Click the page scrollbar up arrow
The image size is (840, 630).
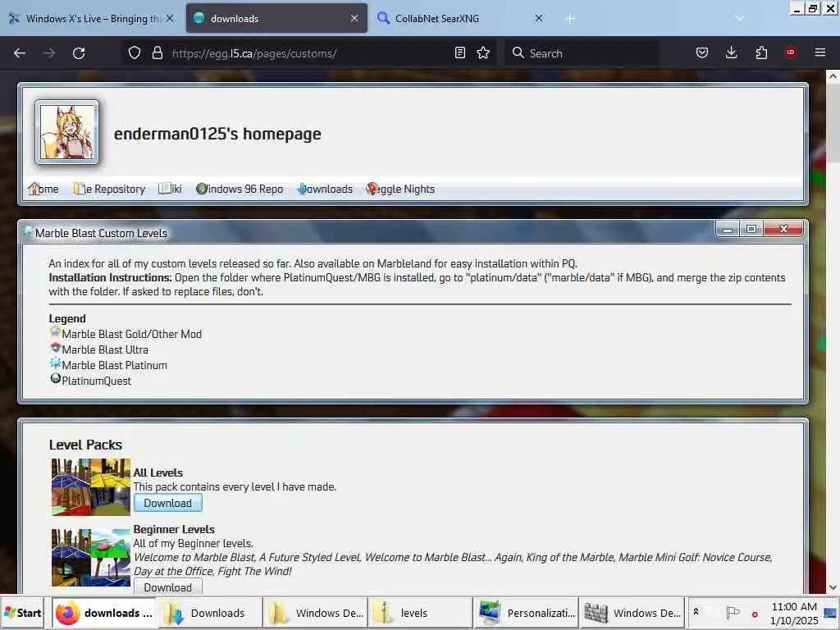point(833,76)
